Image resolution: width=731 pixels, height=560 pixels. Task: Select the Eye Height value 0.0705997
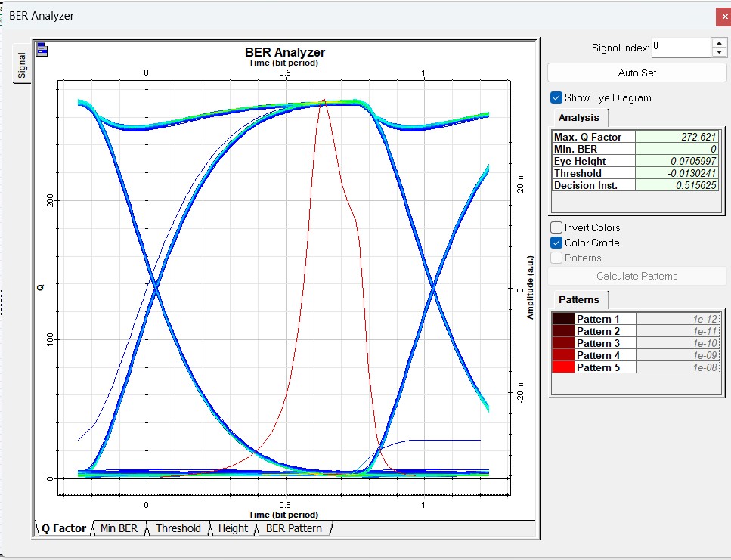pyautogui.click(x=677, y=161)
